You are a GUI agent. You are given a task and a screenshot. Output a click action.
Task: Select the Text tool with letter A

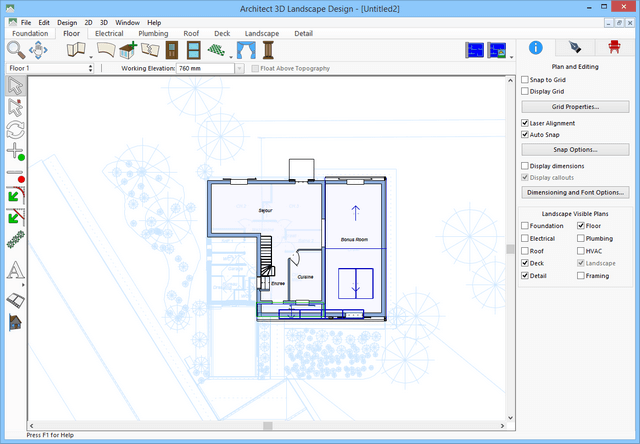(15, 270)
